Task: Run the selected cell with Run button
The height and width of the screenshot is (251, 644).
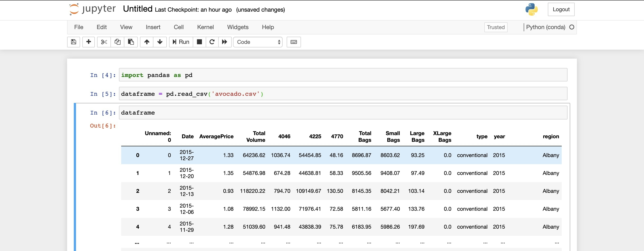Action: (180, 42)
